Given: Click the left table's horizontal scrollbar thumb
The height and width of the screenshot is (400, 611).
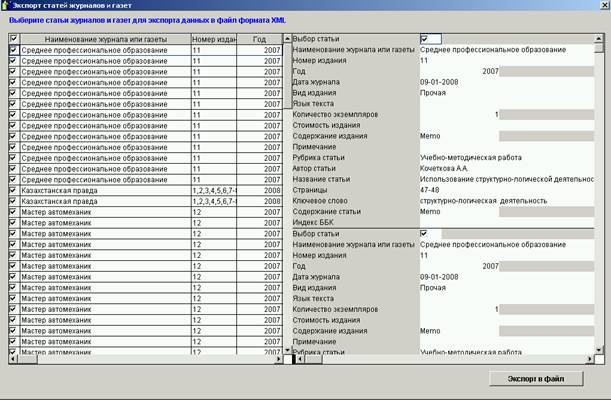Looking at the screenshot, I should pyautogui.click(x=27, y=359).
